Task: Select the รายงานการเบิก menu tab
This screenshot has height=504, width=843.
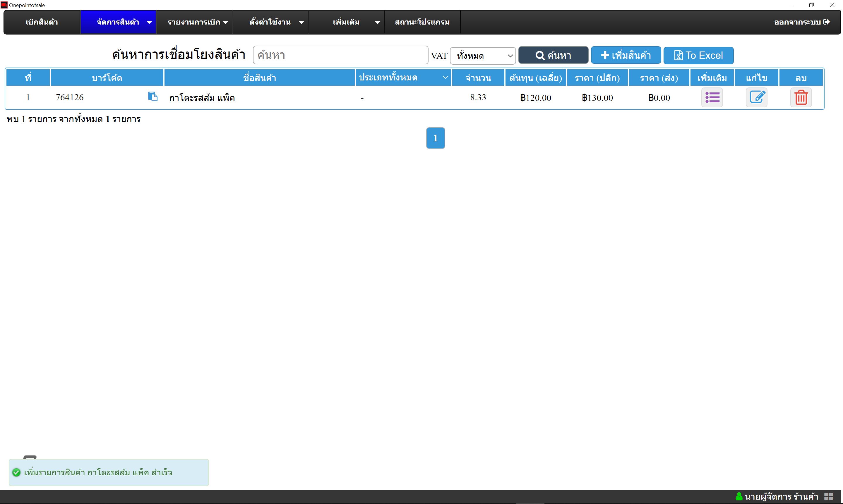Action: (194, 22)
